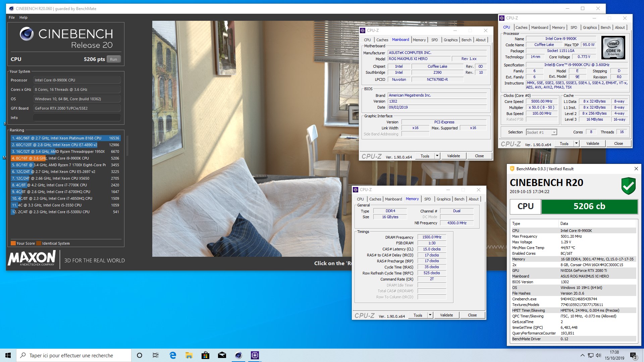Screen dimensions: 644x362
Task: Expand Tools dropdown arrow in Mainboard CPU-Z window
Action: tap(437, 156)
